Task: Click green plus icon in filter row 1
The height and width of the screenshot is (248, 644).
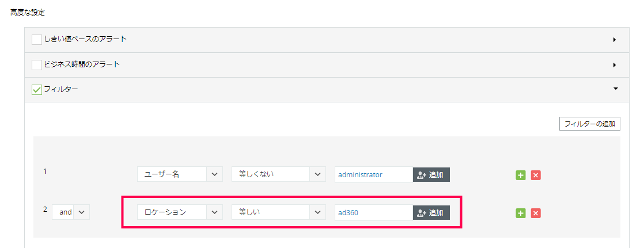Action: pos(520,175)
